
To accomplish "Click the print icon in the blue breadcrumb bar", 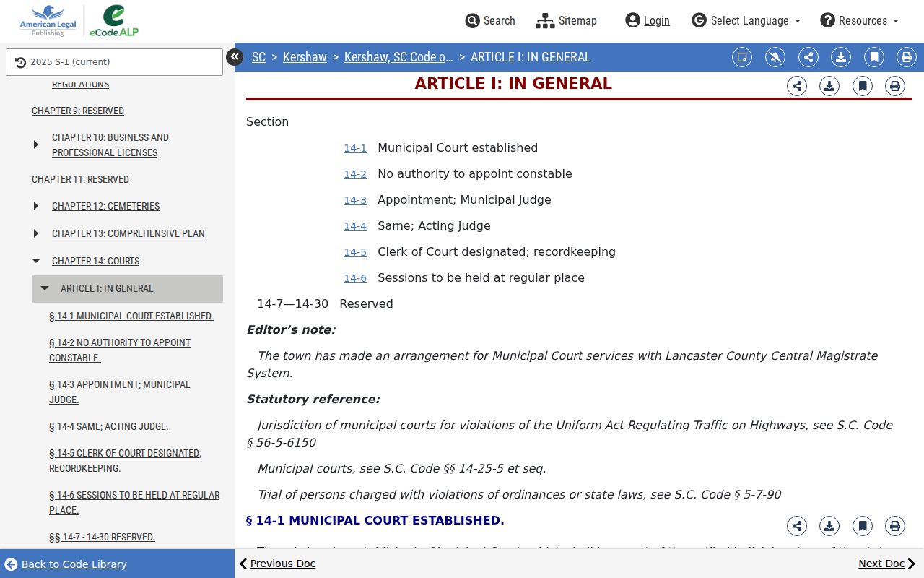I will [x=907, y=57].
